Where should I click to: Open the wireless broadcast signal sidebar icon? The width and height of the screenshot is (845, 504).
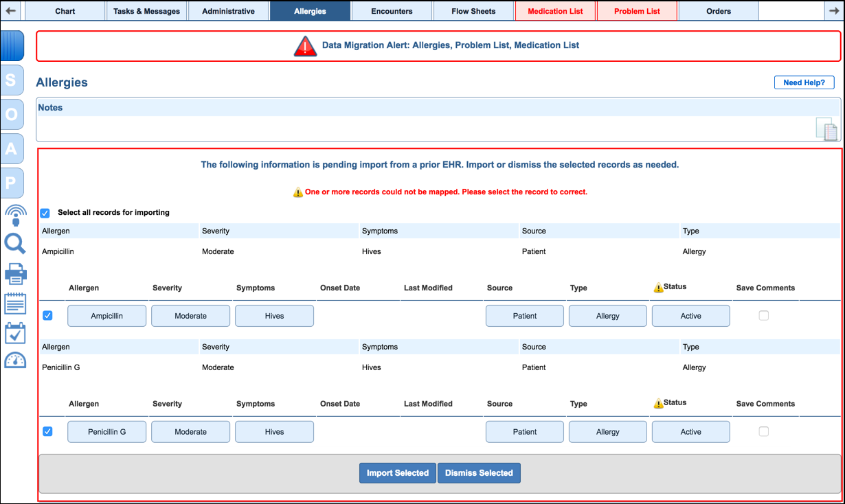[15, 215]
